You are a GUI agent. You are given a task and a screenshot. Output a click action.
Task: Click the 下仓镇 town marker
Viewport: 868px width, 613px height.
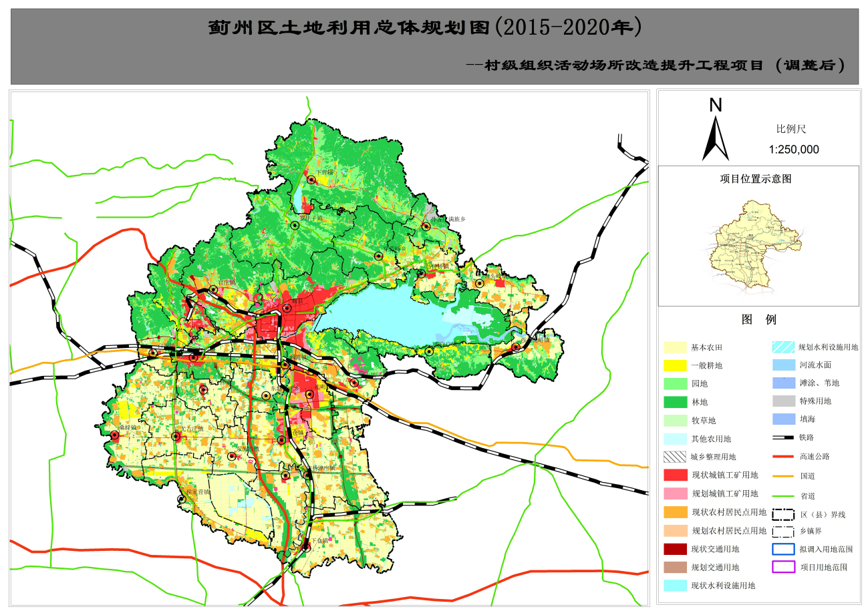pyautogui.click(x=307, y=547)
